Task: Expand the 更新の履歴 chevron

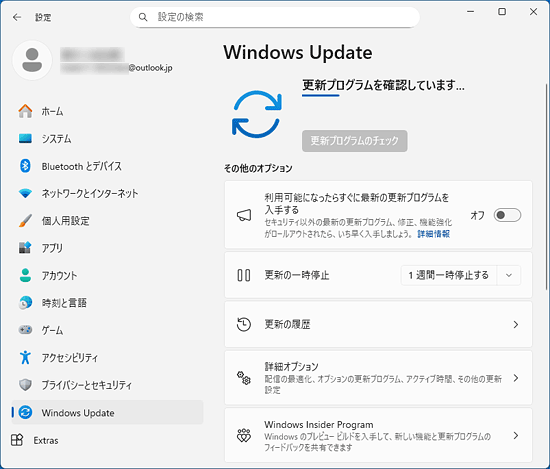Action: click(x=516, y=324)
